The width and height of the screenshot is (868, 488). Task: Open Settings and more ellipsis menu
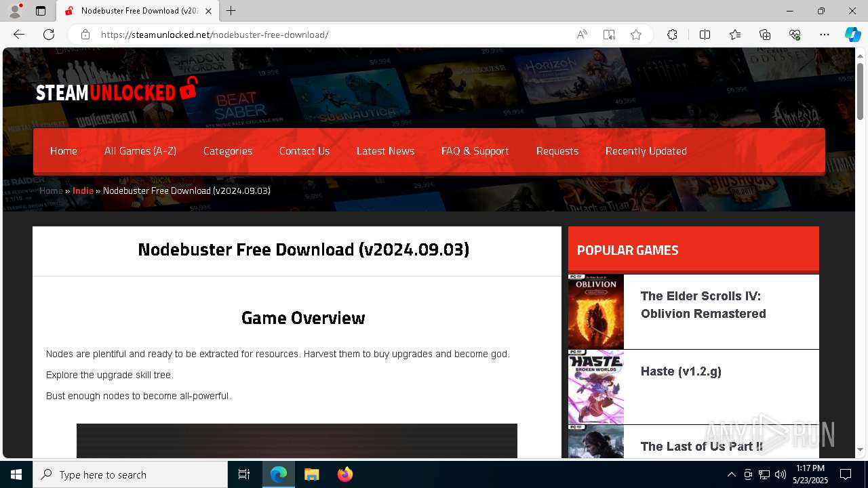point(825,35)
